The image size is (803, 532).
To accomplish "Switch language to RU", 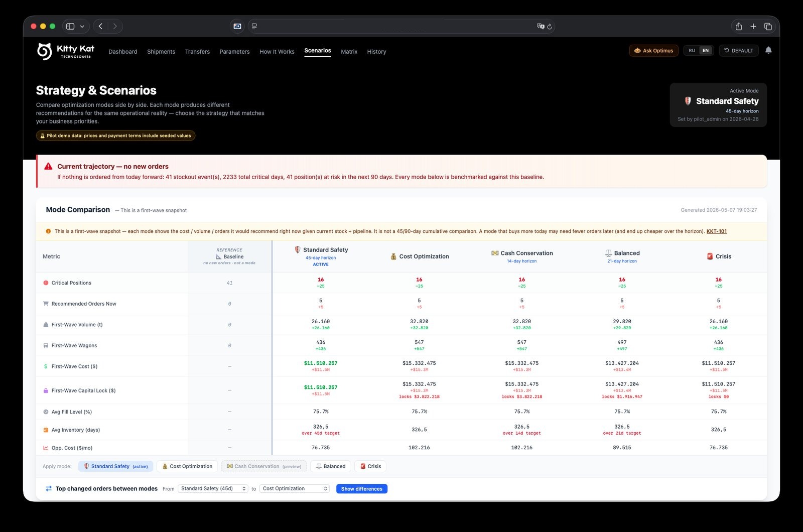I will point(692,51).
